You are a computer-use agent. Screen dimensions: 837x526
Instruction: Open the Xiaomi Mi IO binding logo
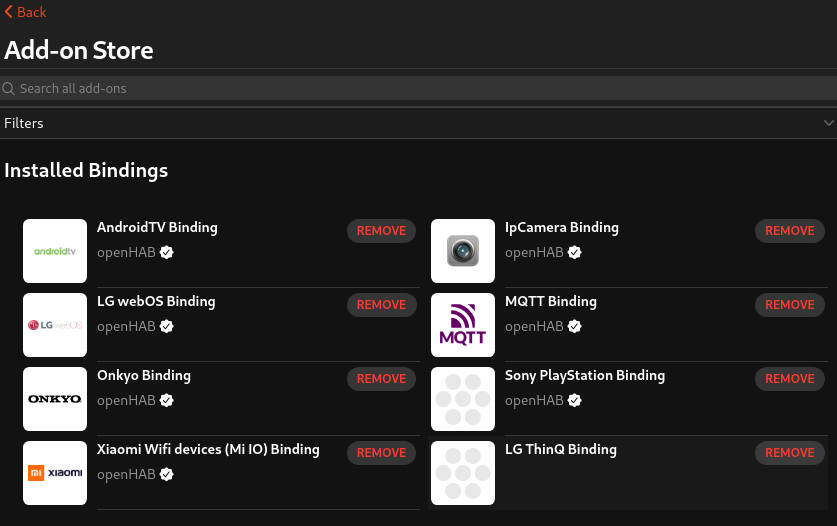[55, 473]
